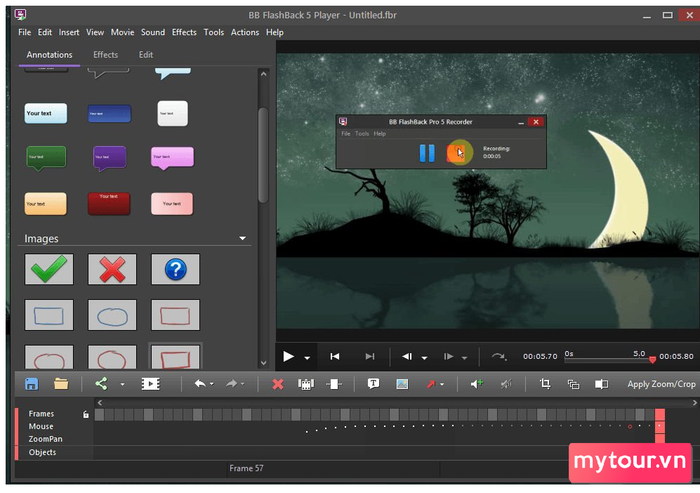This screenshot has height=493, width=700.
Task: Jump to the end of the movie
Action: click(x=370, y=356)
